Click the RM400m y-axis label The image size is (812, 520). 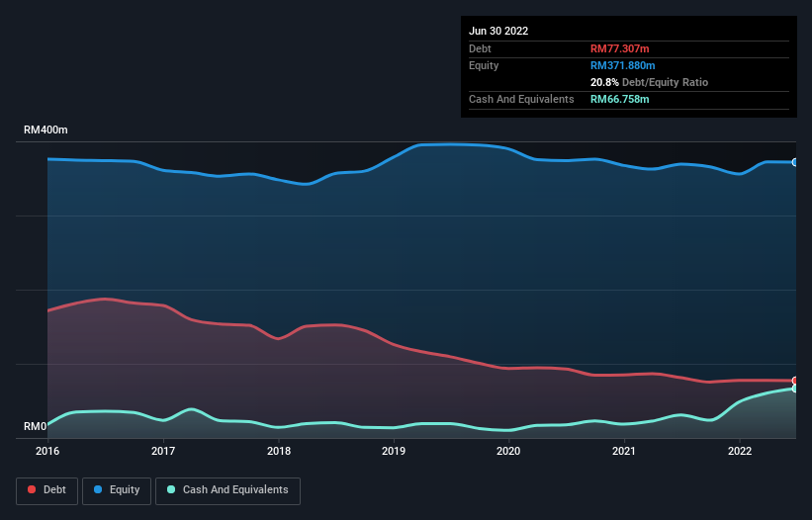click(x=45, y=130)
